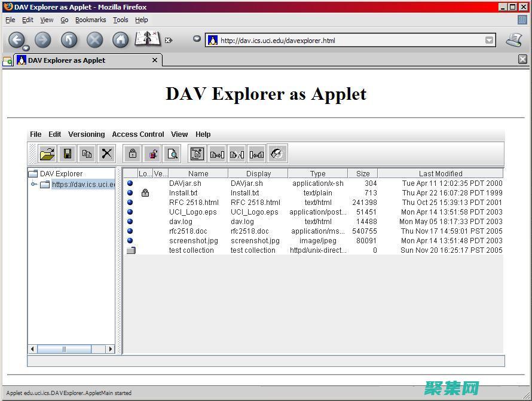Open the Firefox address bar dropdown
This screenshot has width=532, height=401.
coord(489,40)
